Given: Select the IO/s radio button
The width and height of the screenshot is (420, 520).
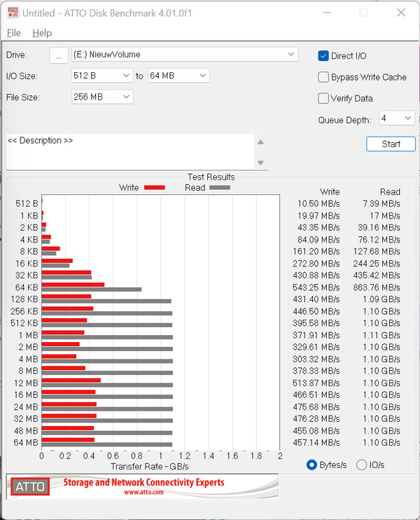Looking at the screenshot, I should 361,465.
